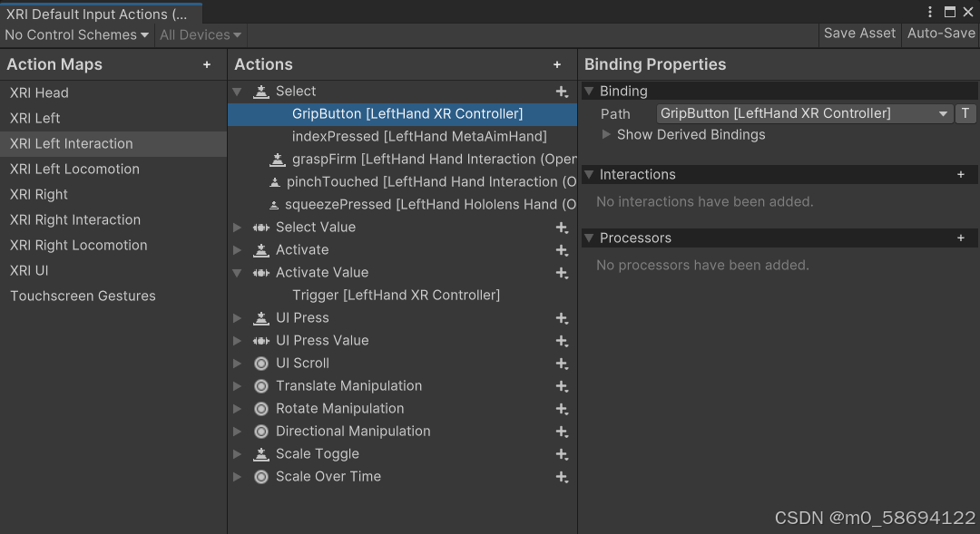Click the plus icon next to UI Scroll

562,363
